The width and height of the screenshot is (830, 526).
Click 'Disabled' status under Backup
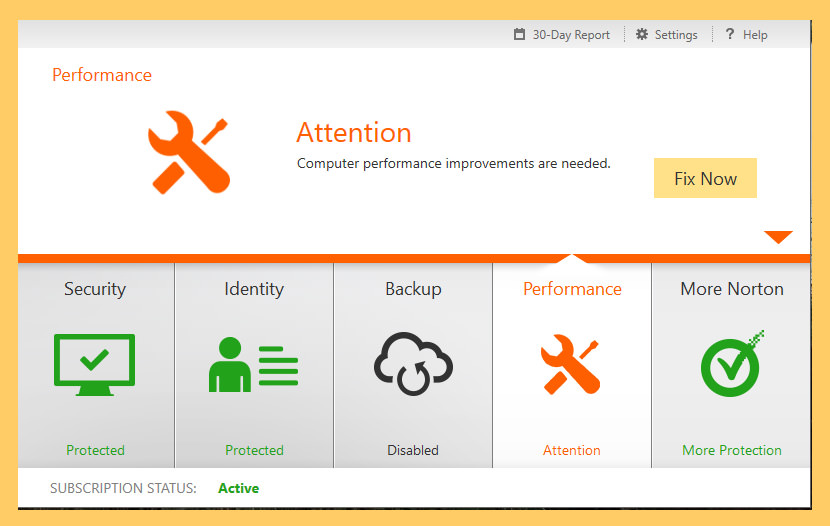click(x=413, y=450)
